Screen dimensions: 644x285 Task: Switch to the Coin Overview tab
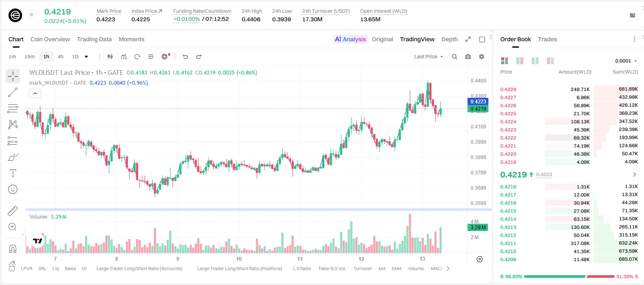click(50, 39)
